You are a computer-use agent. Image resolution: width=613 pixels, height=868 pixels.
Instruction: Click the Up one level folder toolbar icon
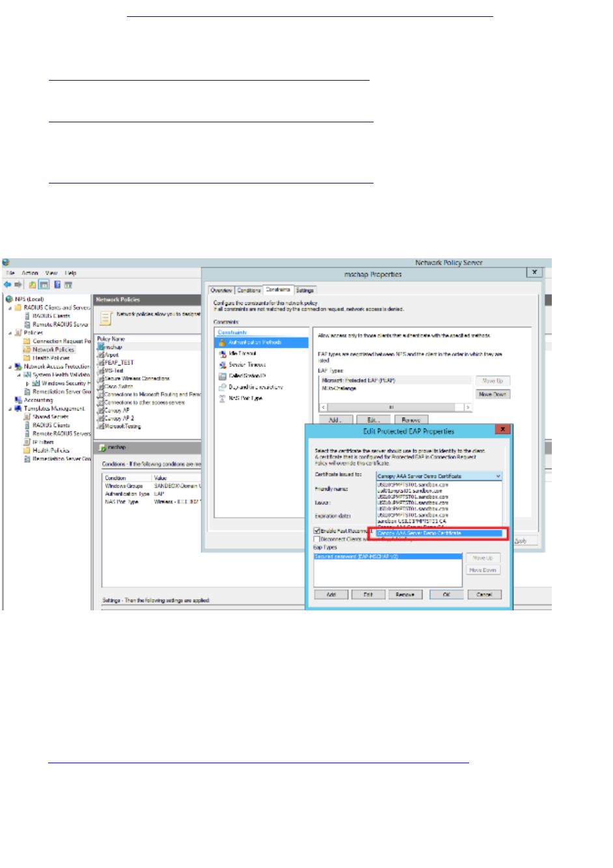[x=33, y=284]
